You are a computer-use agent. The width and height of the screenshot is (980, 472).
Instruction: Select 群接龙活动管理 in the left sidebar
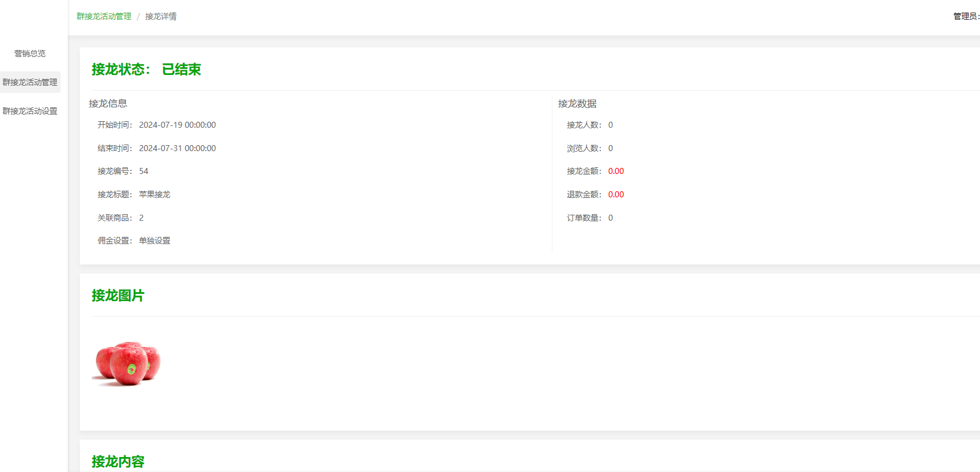[x=30, y=82]
